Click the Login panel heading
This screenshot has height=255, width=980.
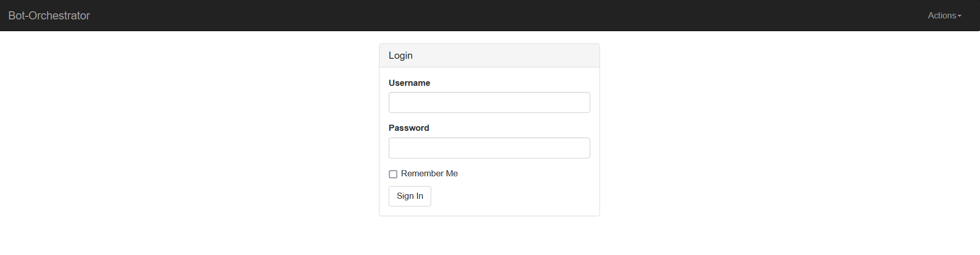(x=400, y=56)
